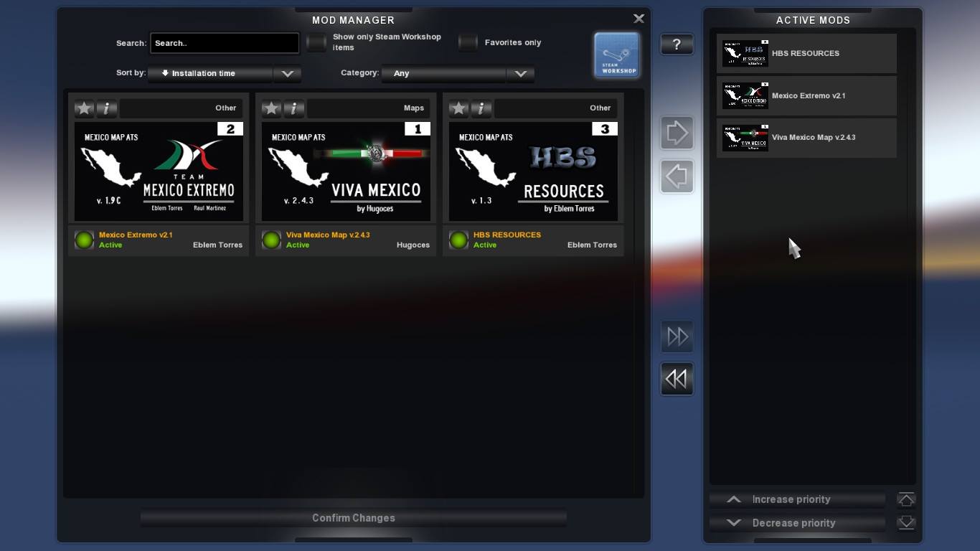Favorite the Mexico Extremo mod star
This screenshot has height=551, width=980.
85,108
